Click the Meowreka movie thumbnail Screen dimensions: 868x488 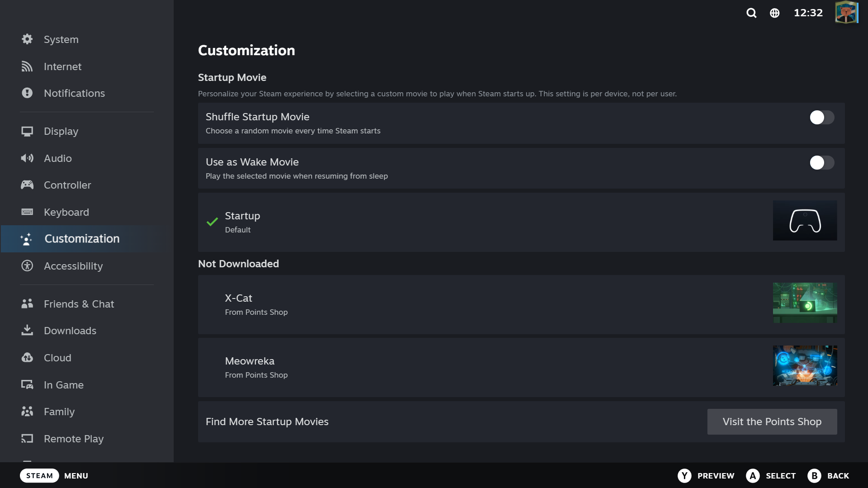[x=805, y=366]
